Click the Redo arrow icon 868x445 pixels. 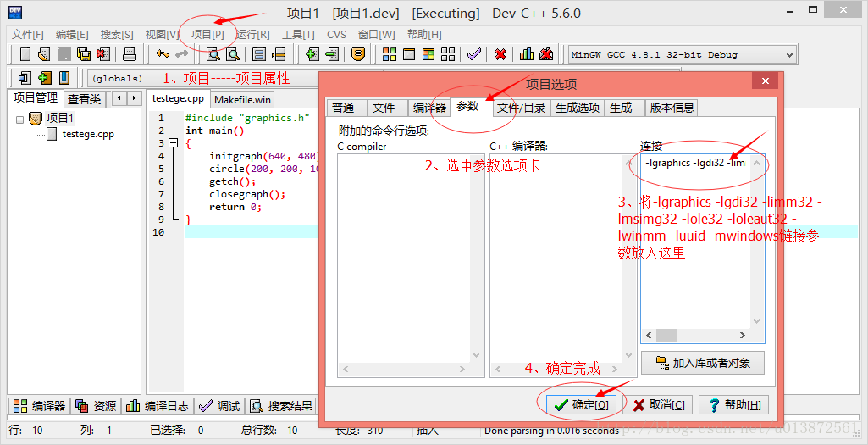click(181, 53)
